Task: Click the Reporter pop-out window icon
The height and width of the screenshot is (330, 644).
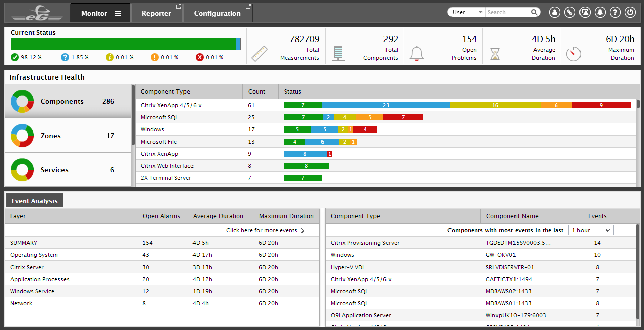Action: (x=178, y=7)
